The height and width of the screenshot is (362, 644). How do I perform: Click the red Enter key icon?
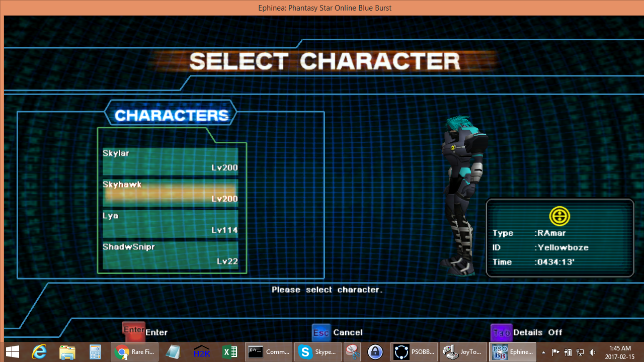pyautogui.click(x=133, y=331)
